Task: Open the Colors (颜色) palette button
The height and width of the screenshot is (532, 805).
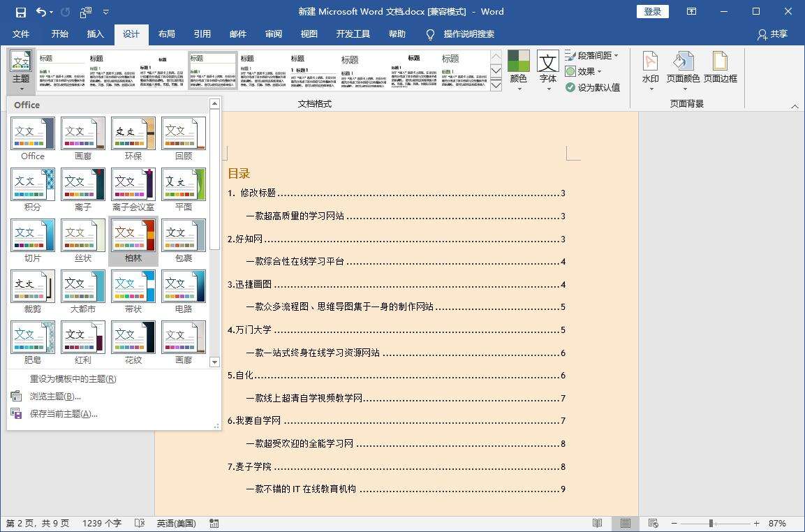Action: coord(519,71)
